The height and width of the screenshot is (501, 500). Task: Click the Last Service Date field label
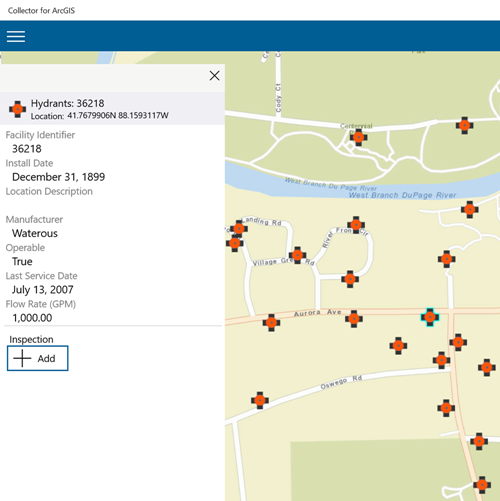click(x=41, y=276)
